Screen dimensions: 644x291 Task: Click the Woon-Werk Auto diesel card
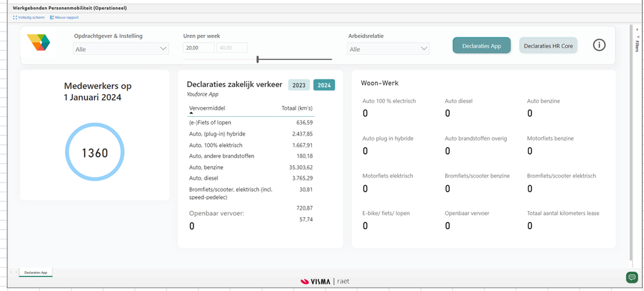(x=459, y=107)
